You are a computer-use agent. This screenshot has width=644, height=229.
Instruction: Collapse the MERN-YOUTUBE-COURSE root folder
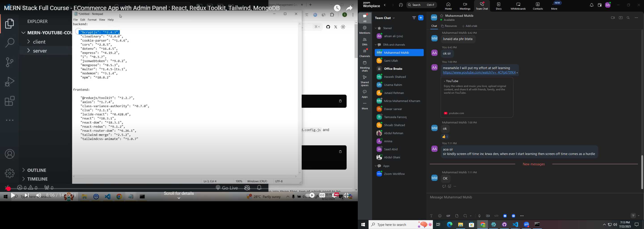[47, 33]
